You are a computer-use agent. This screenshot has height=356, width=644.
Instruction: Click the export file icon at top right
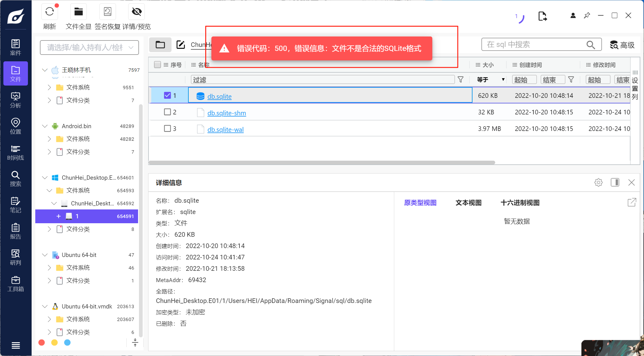coord(542,16)
